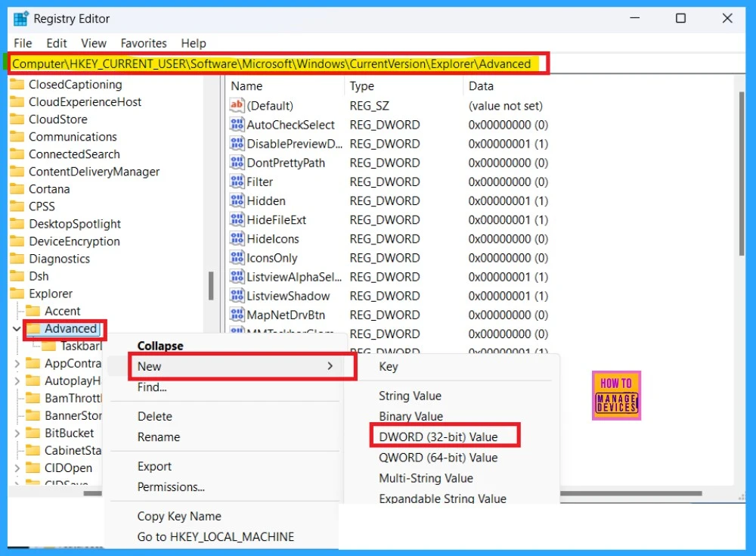Click the Filter DWORD icon
The height and width of the screenshot is (556, 756).
pyautogui.click(x=237, y=182)
